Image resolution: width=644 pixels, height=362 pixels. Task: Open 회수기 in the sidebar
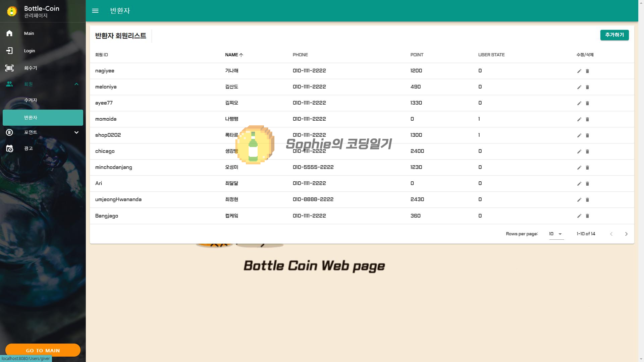pos(31,68)
